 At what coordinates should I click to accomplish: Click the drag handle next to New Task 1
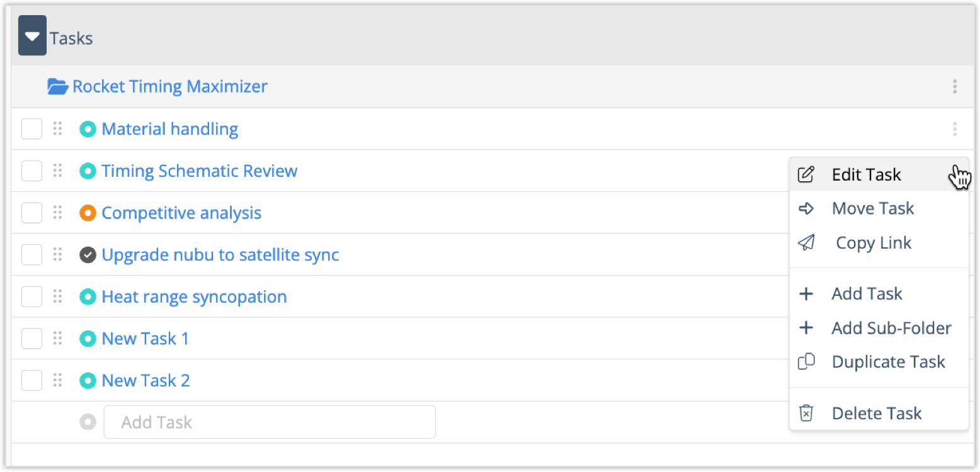57,339
